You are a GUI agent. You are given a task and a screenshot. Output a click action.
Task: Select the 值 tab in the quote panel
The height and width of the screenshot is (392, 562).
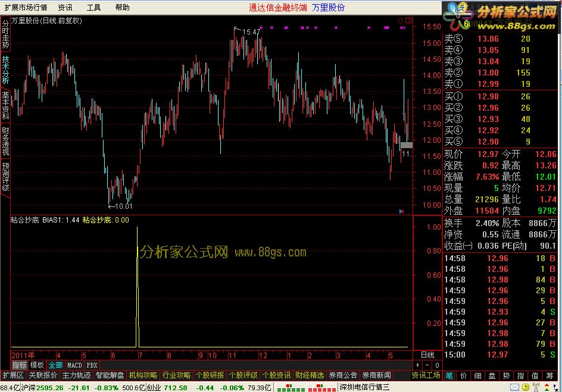(535, 375)
